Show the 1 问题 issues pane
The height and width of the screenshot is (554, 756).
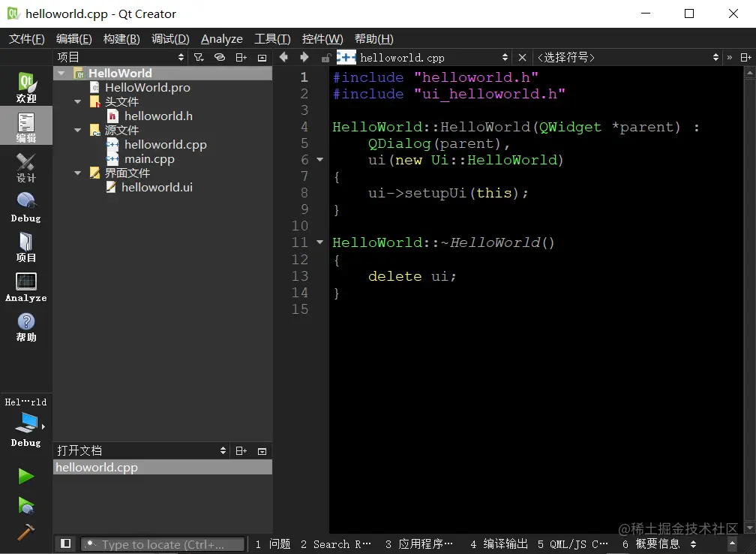[273, 544]
